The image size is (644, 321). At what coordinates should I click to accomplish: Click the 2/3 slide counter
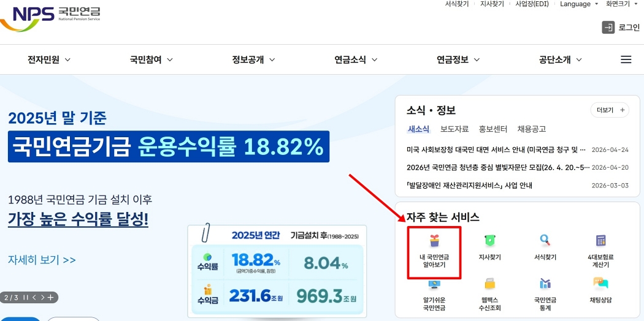pyautogui.click(x=11, y=298)
